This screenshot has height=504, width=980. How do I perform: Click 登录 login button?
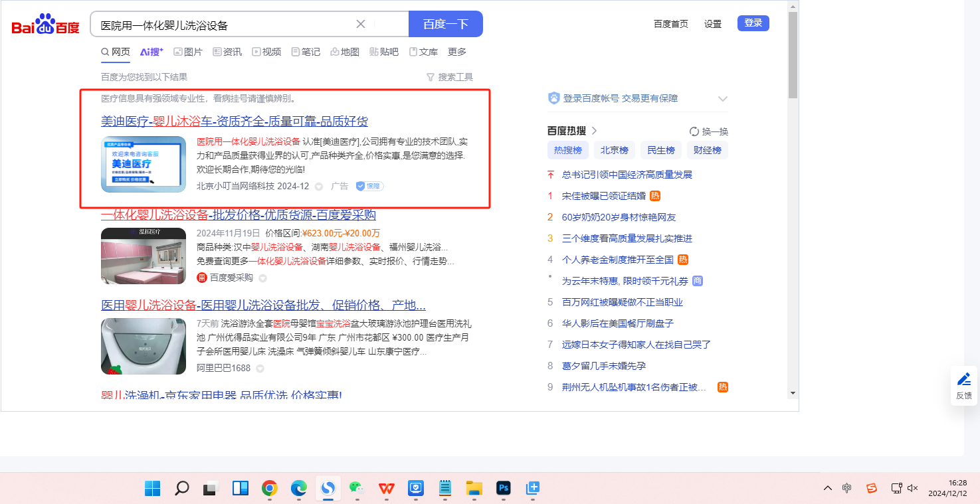pyautogui.click(x=753, y=23)
